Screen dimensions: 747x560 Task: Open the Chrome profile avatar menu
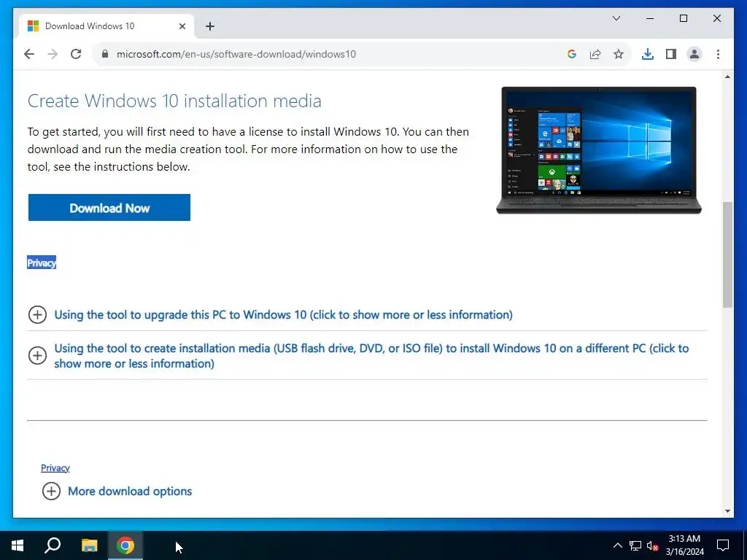point(694,54)
